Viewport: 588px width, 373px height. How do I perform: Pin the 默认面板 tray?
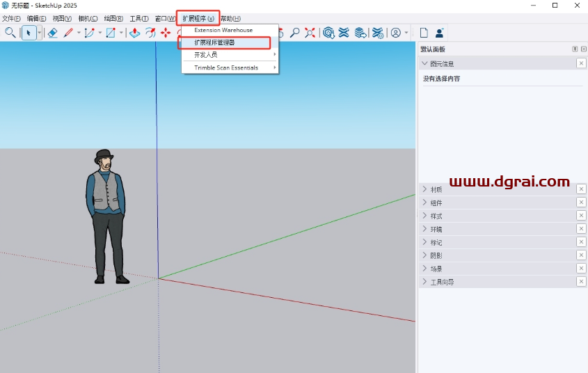575,49
